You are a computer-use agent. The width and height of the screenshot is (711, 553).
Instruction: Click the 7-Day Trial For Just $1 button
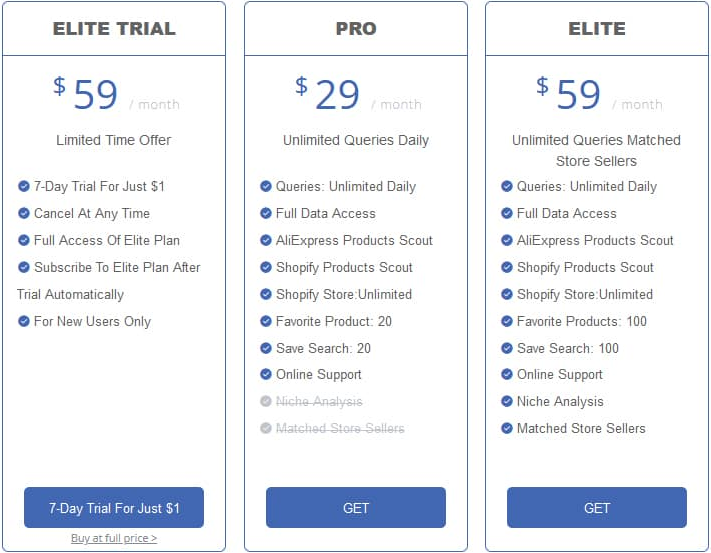tap(114, 507)
